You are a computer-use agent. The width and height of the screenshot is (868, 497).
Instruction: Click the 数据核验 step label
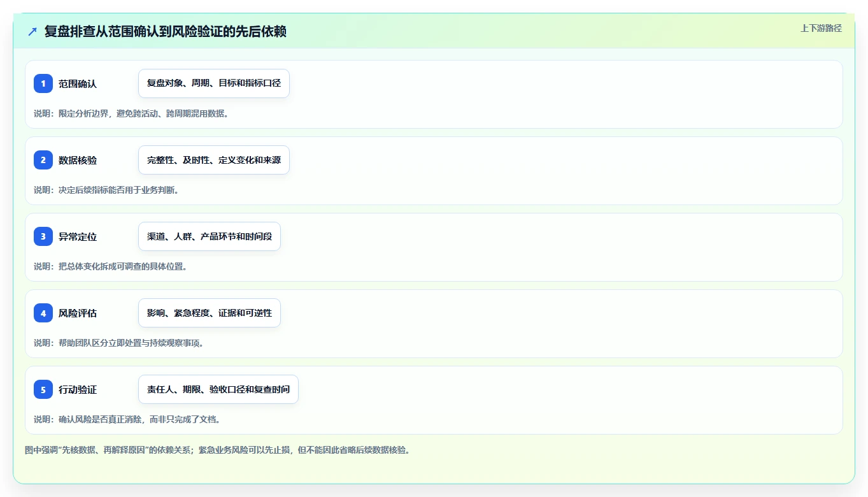78,160
